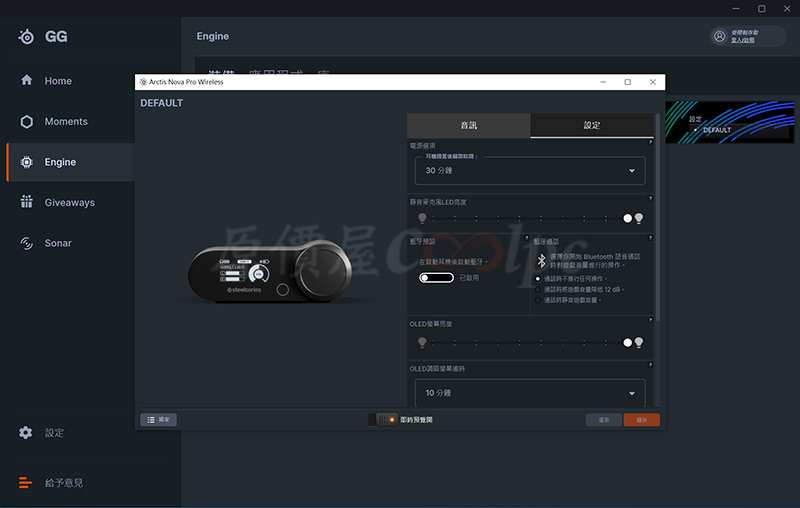Close the Arctis Nova Pro Wireless window
The width and height of the screenshot is (800, 508).
(x=653, y=82)
